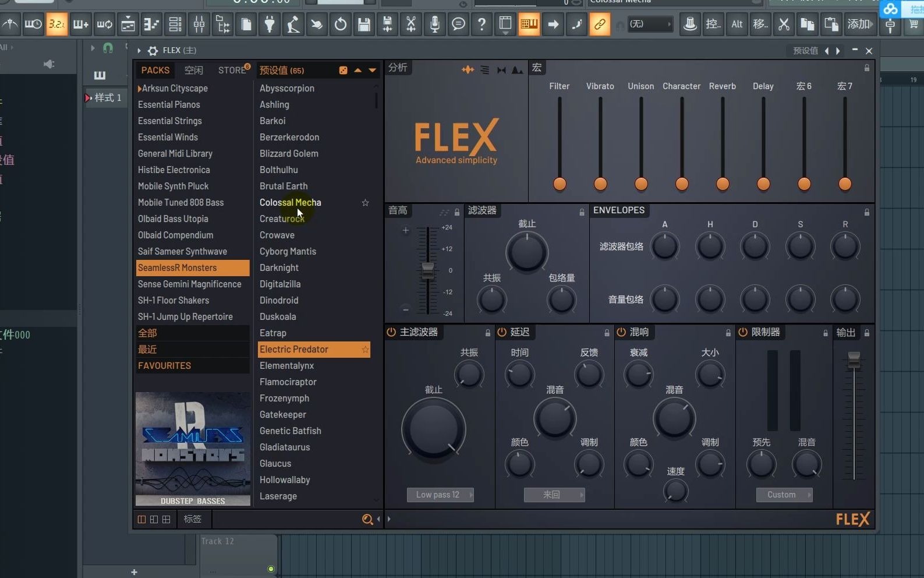
Task: Click the Filter macro slider handle
Action: point(560,184)
